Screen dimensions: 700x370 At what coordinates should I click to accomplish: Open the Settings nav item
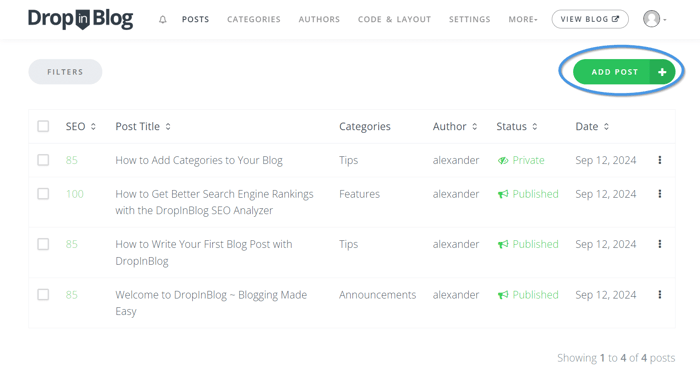[x=470, y=19]
